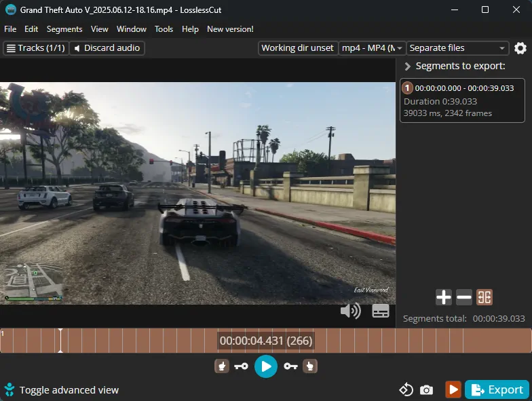
Task: Click the LosslessCut app icon in title bar
Action: point(11,9)
